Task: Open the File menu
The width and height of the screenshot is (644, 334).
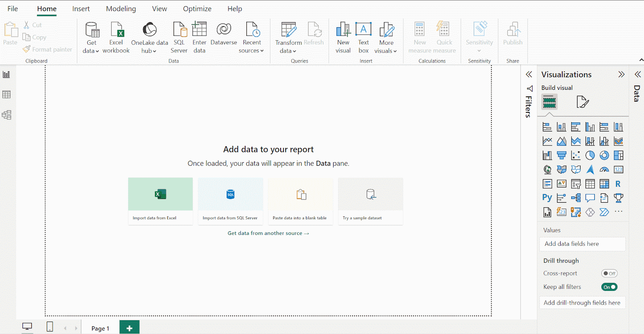Action: pyautogui.click(x=13, y=9)
